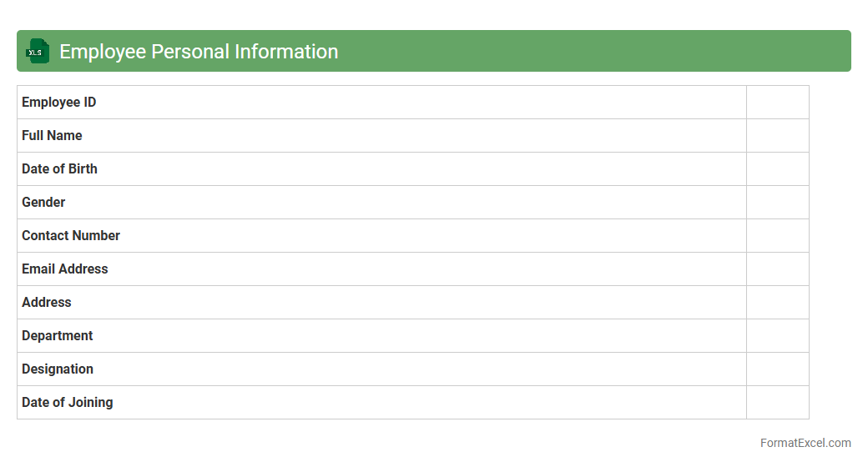Click the green XLS file icon

tap(38, 52)
